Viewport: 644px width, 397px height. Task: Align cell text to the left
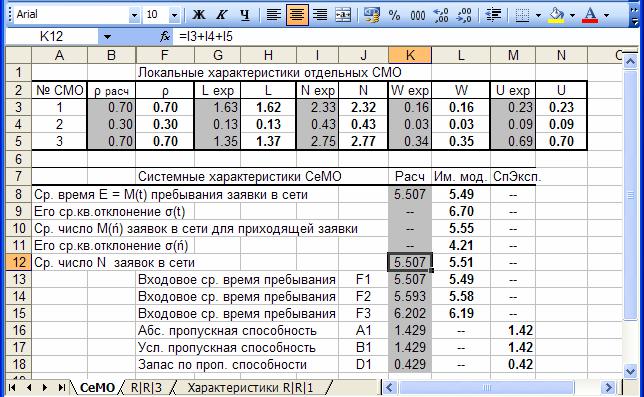(x=274, y=15)
